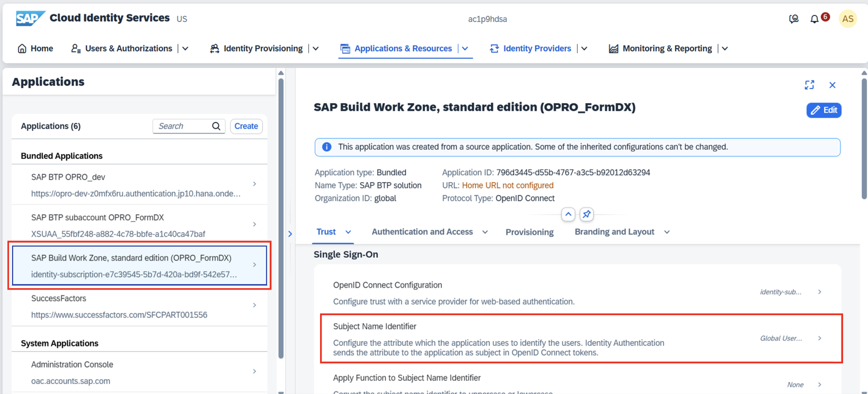
Task: Expand the side panel splitter arrow
Action: tap(290, 234)
